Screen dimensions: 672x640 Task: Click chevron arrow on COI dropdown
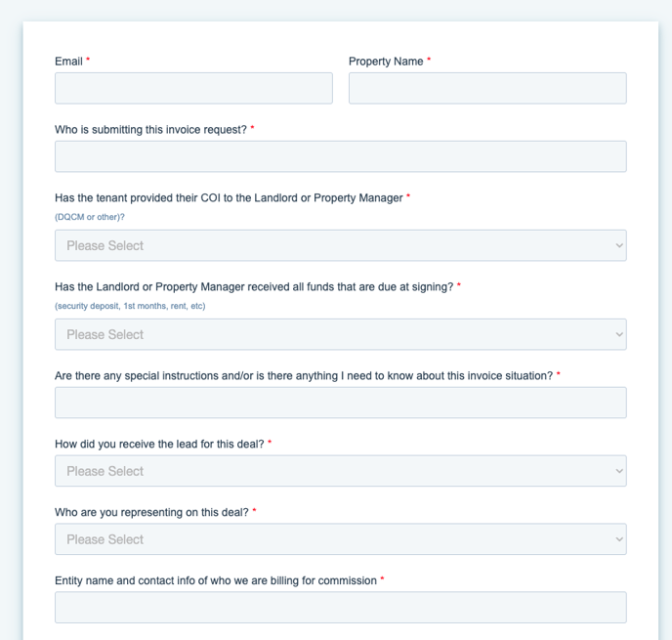click(619, 245)
